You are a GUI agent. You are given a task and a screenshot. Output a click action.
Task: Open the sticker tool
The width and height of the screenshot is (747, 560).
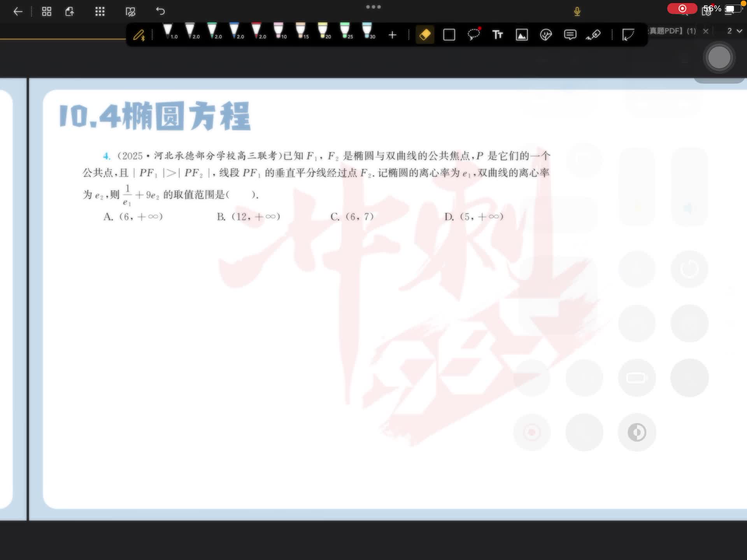(x=546, y=35)
